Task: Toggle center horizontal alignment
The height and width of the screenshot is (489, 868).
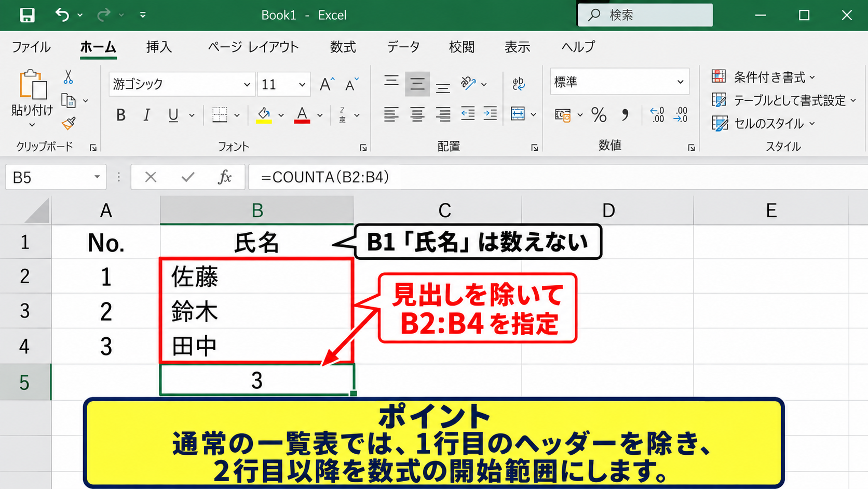Action: 417,114
